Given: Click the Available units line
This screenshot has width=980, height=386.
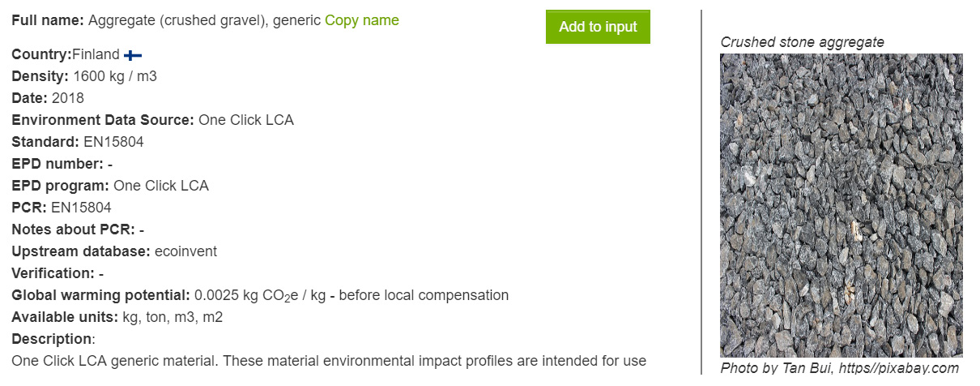Looking at the screenshot, I should (117, 317).
